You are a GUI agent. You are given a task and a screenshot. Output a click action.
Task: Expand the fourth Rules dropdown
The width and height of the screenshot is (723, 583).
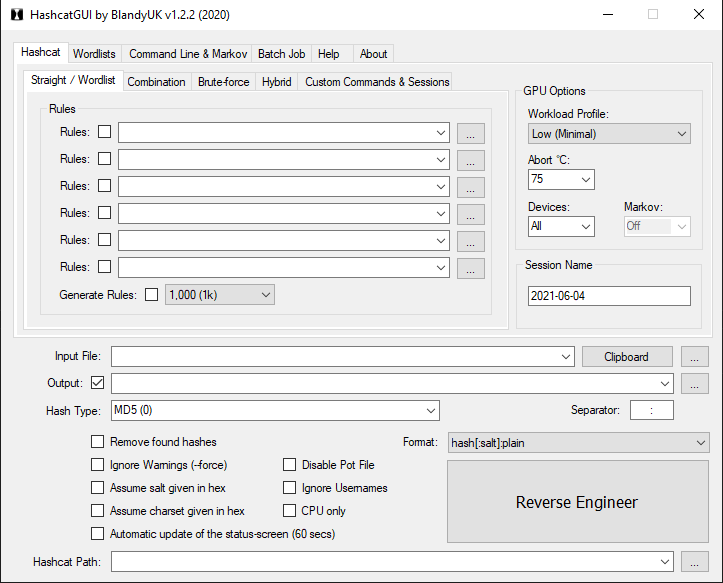(440, 214)
